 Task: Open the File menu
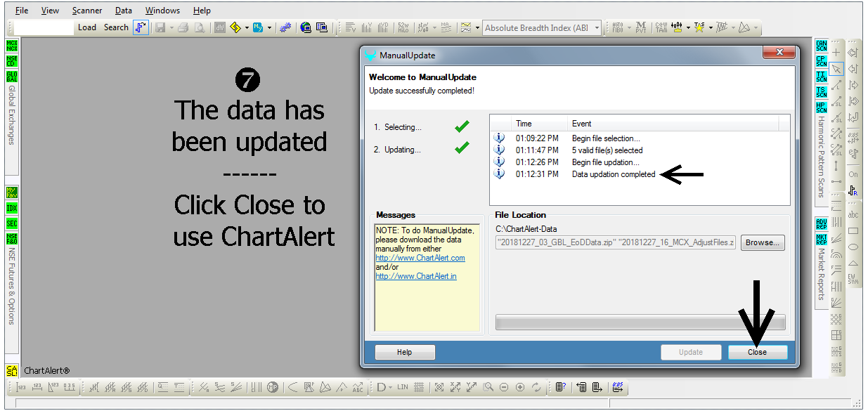click(22, 11)
